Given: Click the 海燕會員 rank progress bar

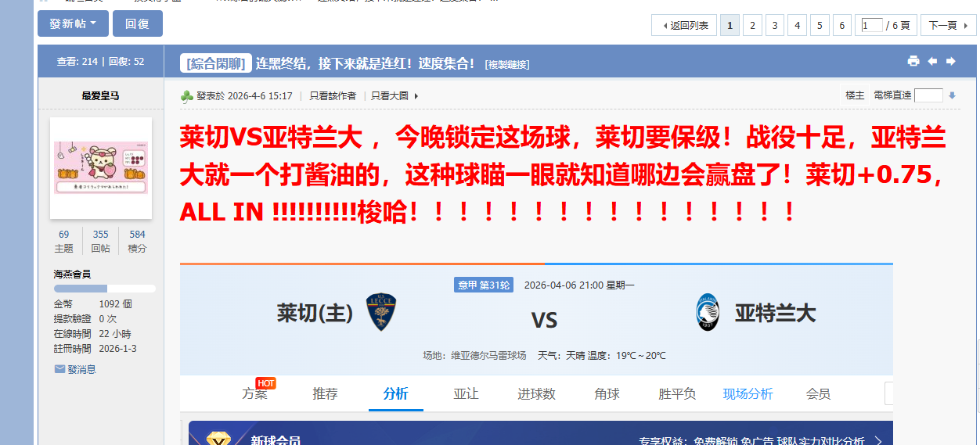Looking at the screenshot, I should click(x=104, y=289).
